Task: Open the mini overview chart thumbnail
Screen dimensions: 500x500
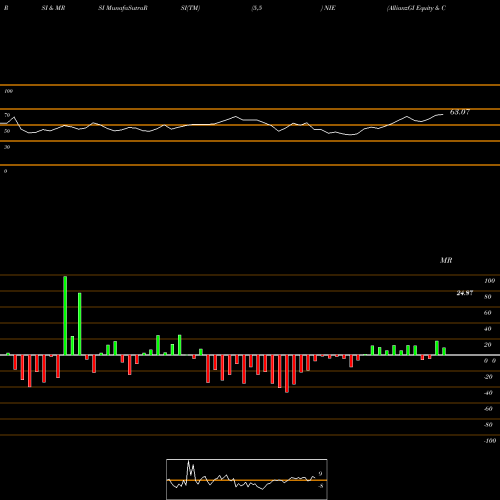Action: coord(247,479)
